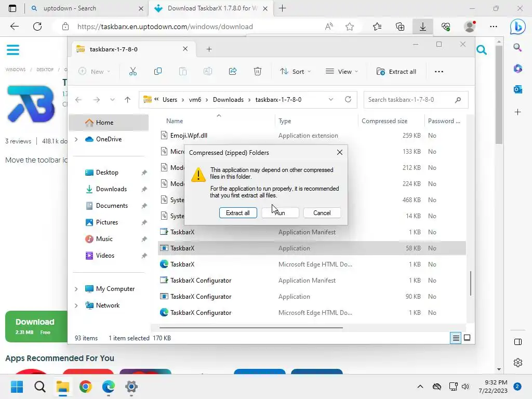Open Bing chat sidebar icon
The width and height of the screenshot is (532, 399).
(x=518, y=27)
